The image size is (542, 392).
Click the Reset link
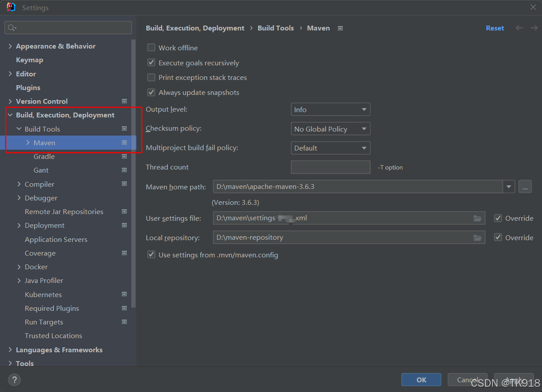[495, 28]
